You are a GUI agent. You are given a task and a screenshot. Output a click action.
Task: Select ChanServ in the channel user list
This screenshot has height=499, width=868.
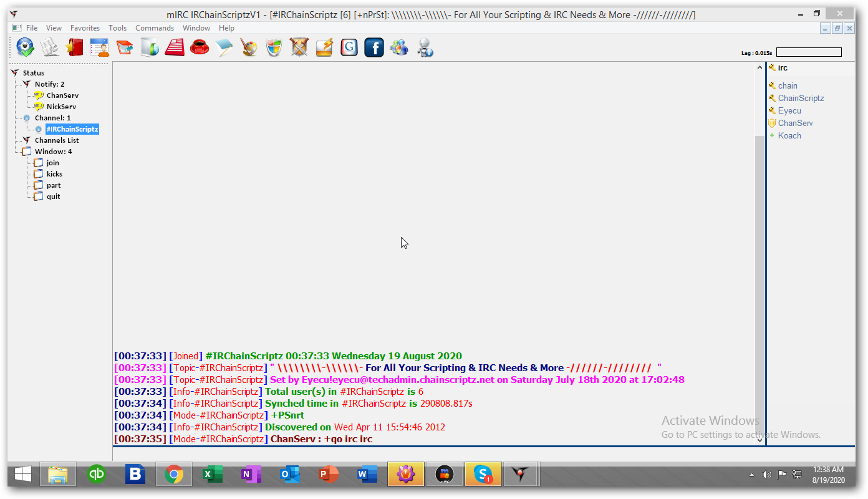pyautogui.click(x=795, y=123)
